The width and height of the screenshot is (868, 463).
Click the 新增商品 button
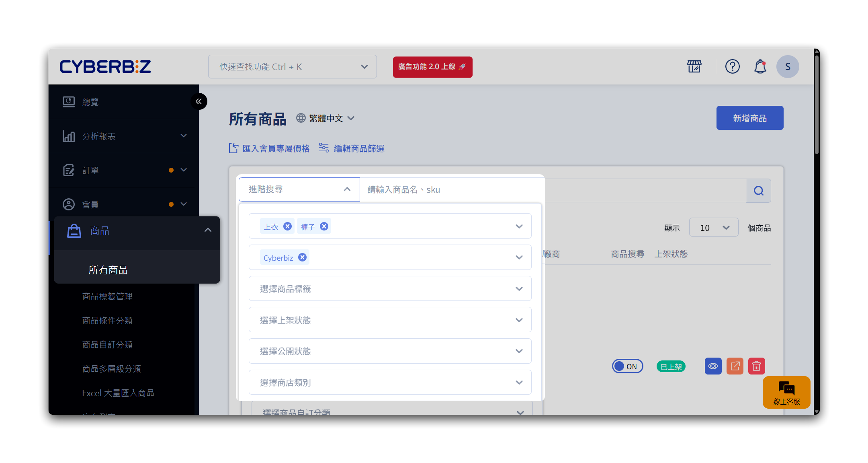click(749, 118)
